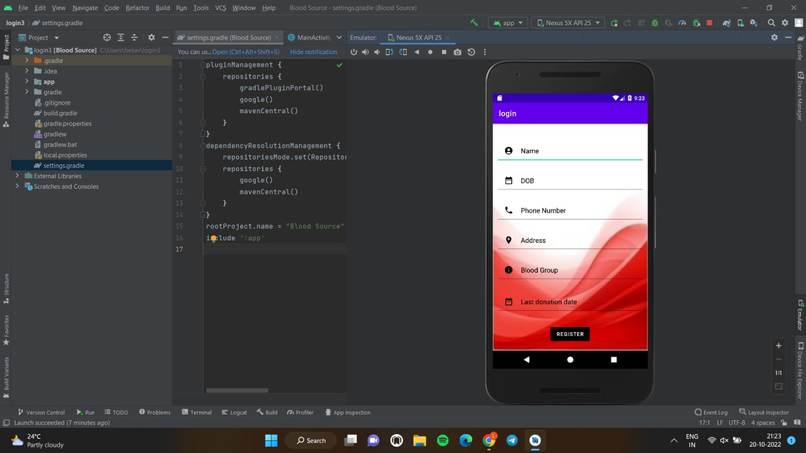Expand the .gradle folder arrow
Image resolution: width=806 pixels, height=453 pixels.
(27, 61)
